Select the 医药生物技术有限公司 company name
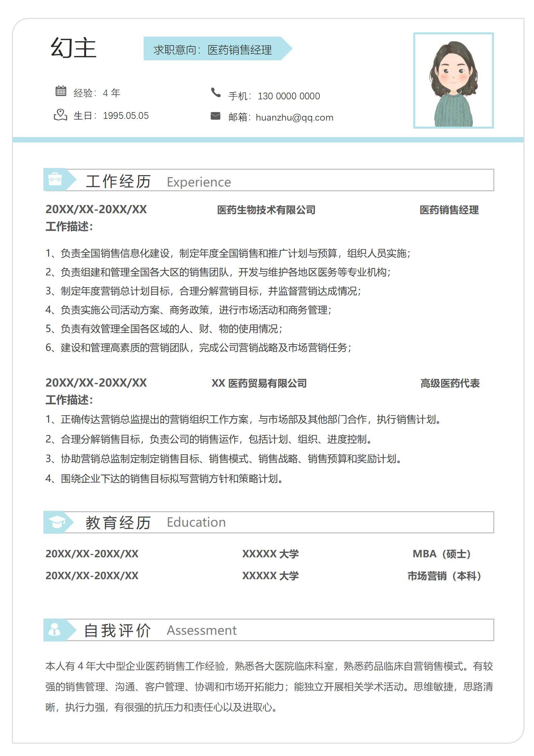This screenshot has width=534, height=756. point(266,210)
